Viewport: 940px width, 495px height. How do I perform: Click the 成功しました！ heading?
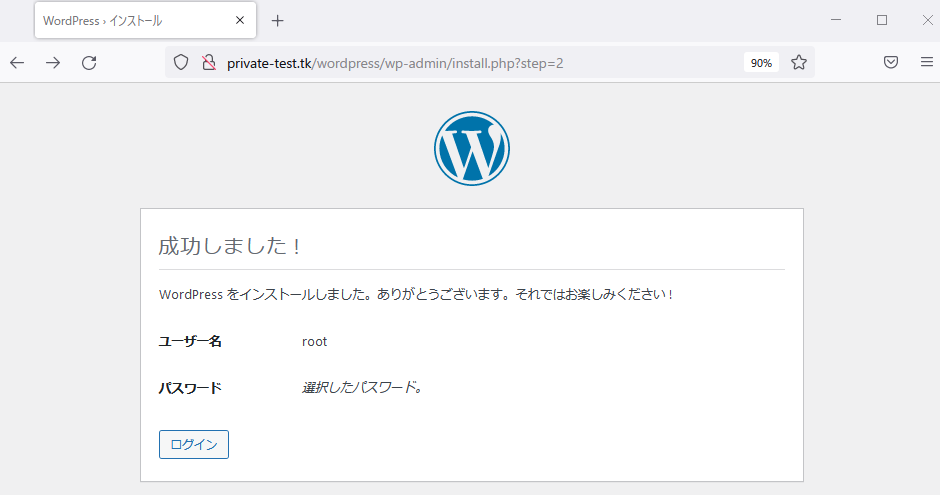231,246
